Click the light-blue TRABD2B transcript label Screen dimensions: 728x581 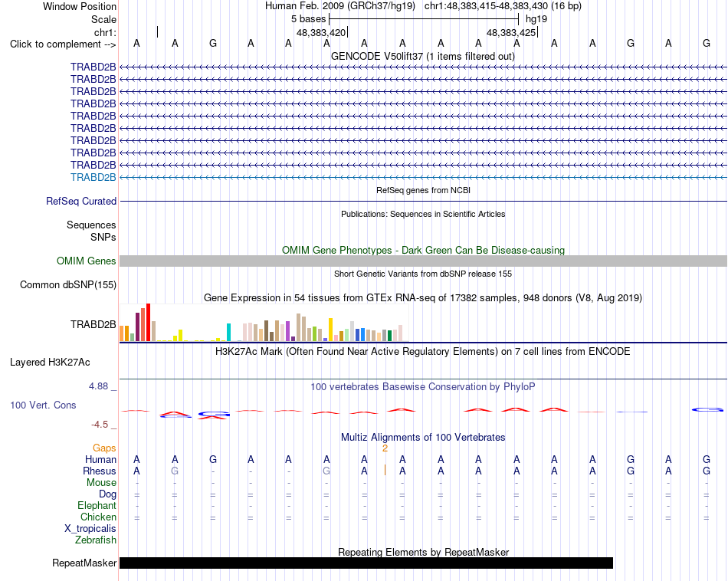(93, 177)
